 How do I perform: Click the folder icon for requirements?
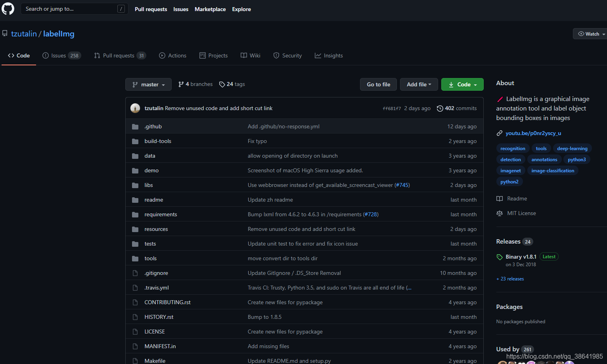click(x=135, y=215)
